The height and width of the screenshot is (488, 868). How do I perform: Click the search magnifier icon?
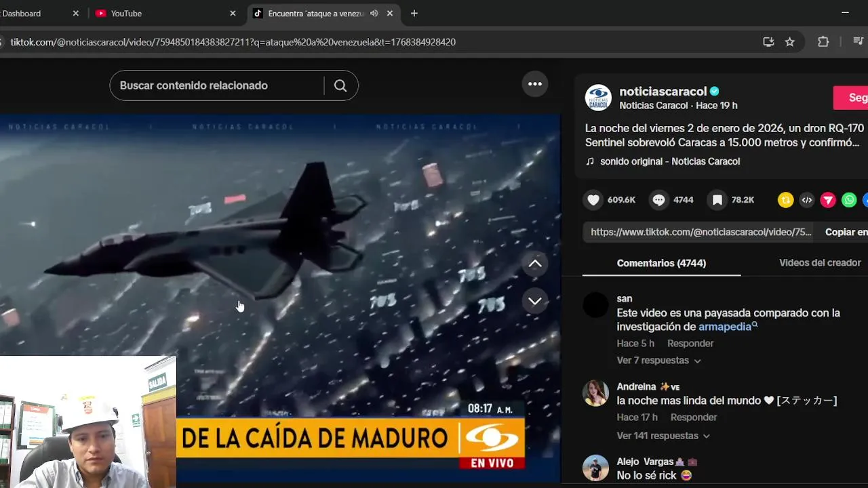(x=340, y=85)
